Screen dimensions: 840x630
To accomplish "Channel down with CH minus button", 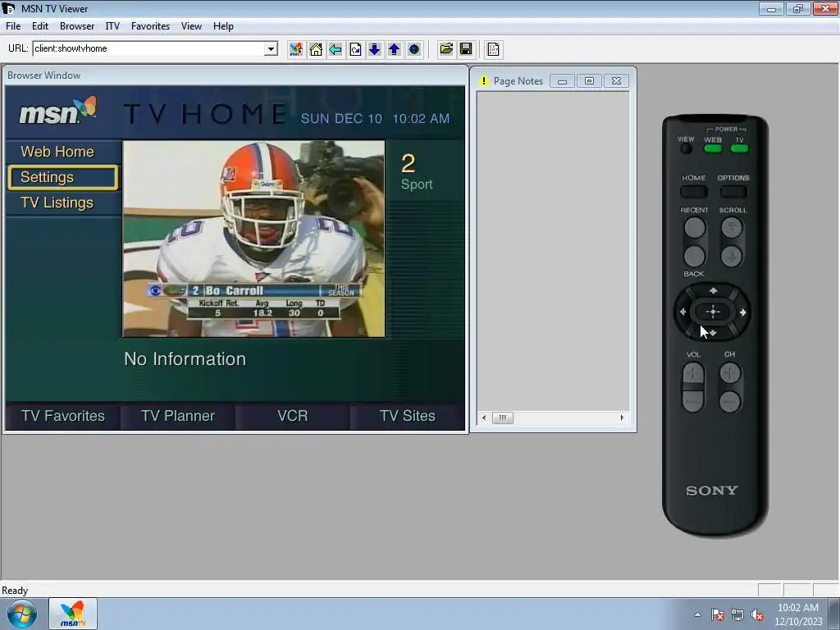I will [730, 401].
